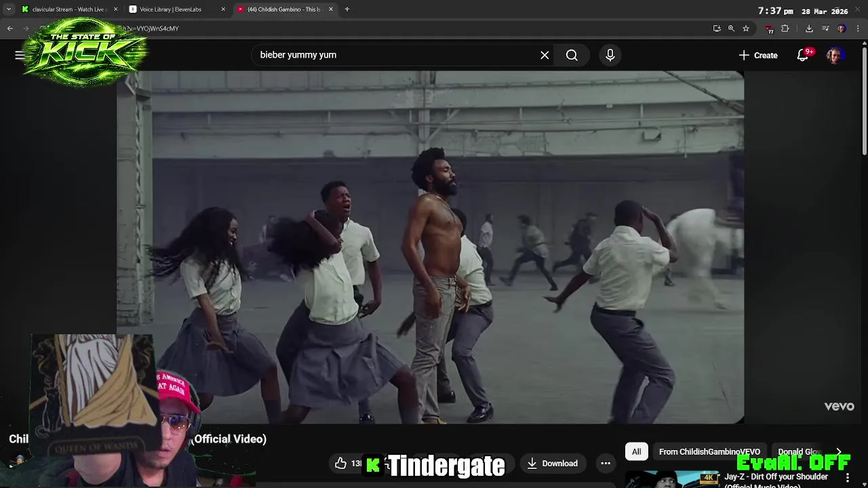
Task: Open the YouTube hamburger guide menu
Action: coord(20,55)
